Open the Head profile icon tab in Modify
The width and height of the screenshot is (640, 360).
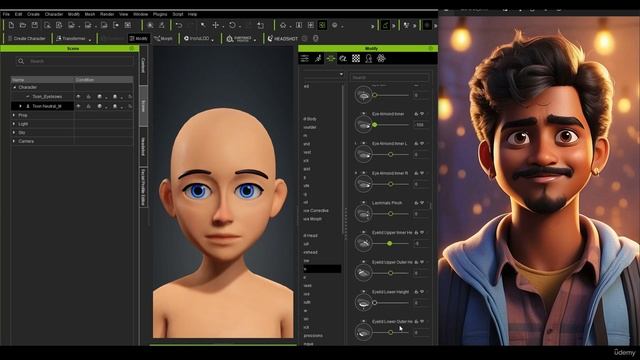pyautogui.click(x=369, y=59)
